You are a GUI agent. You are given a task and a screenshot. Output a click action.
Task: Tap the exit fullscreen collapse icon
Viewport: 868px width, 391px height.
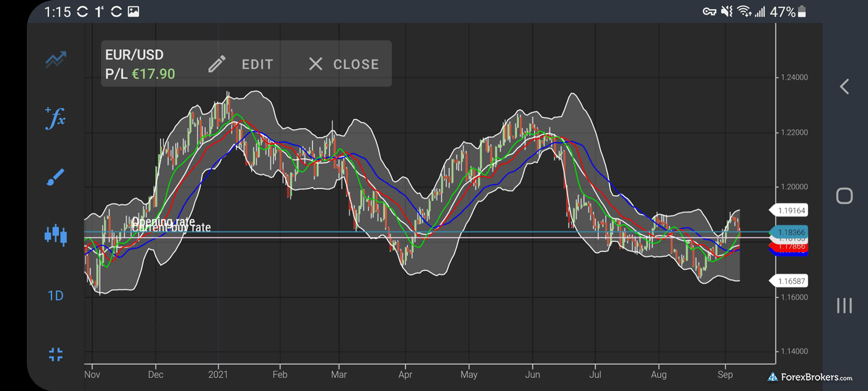(x=56, y=354)
